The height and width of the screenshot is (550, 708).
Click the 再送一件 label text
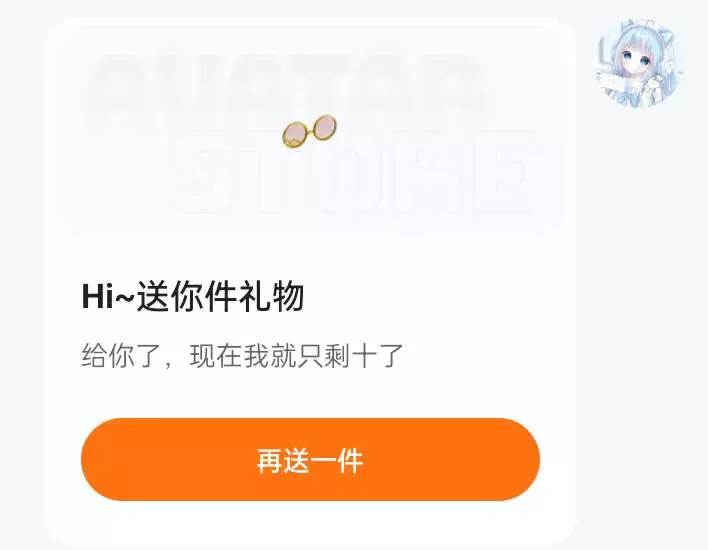[310, 460]
